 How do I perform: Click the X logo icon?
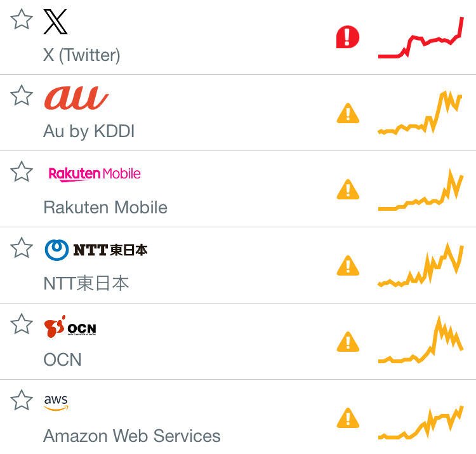(x=55, y=22)
